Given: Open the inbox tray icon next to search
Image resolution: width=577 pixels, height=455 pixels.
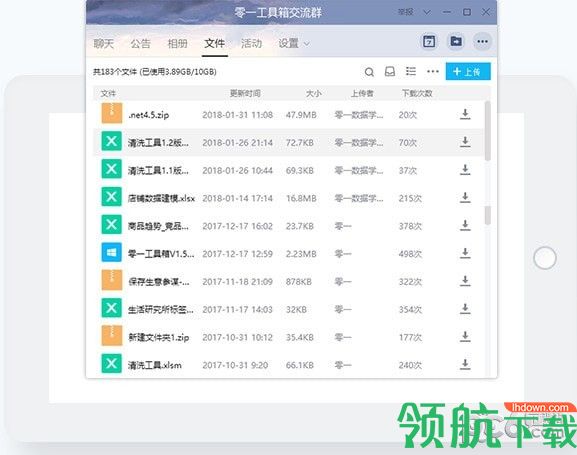Looking at the screenshot, I should point(390,71).
